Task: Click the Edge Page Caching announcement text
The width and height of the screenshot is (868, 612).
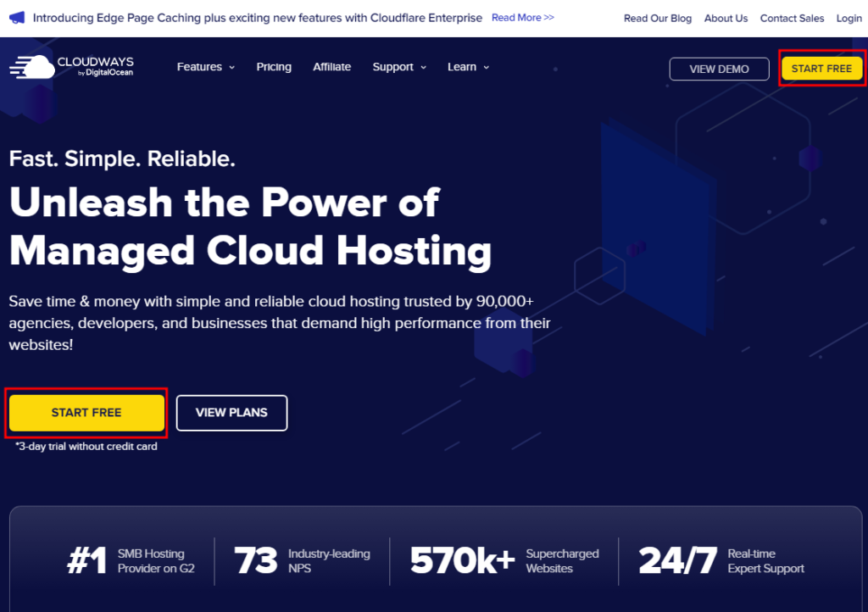Action: (257, 18)
